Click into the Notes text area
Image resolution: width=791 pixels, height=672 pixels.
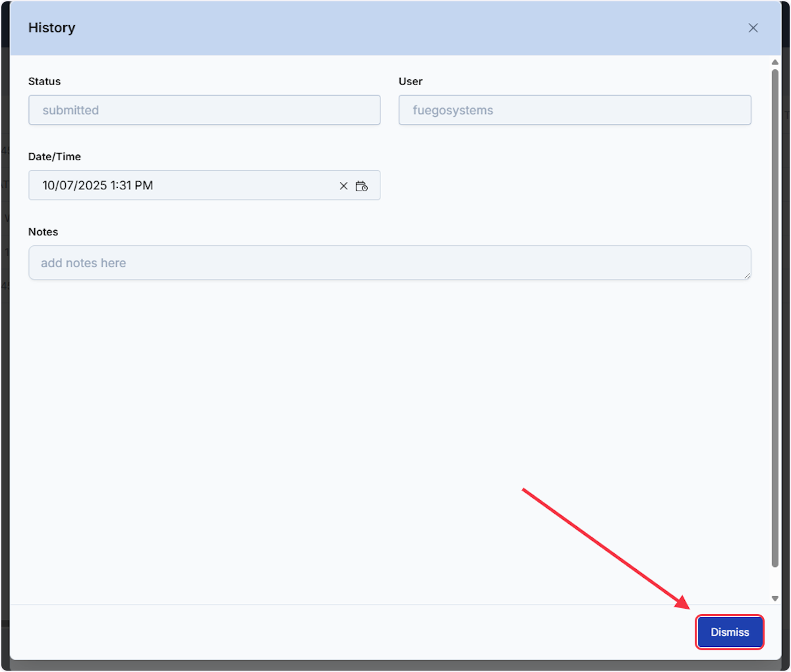390,262
